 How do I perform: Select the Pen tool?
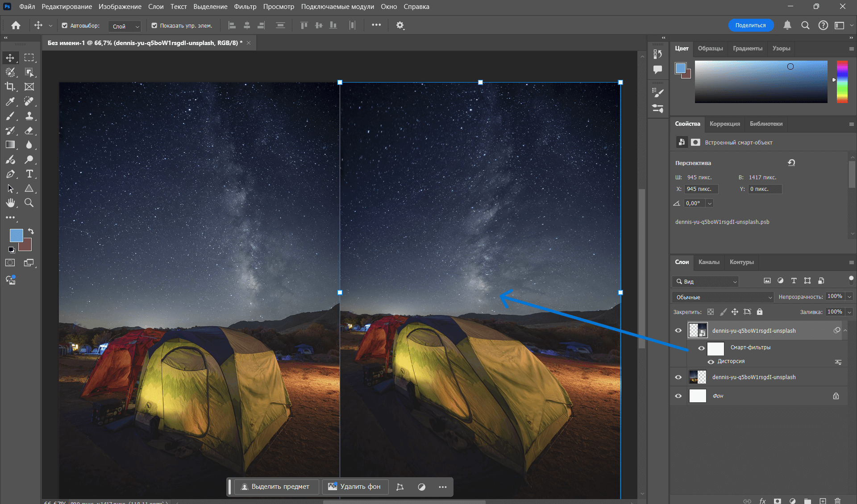pyautogui.click(x=10, y=174)
